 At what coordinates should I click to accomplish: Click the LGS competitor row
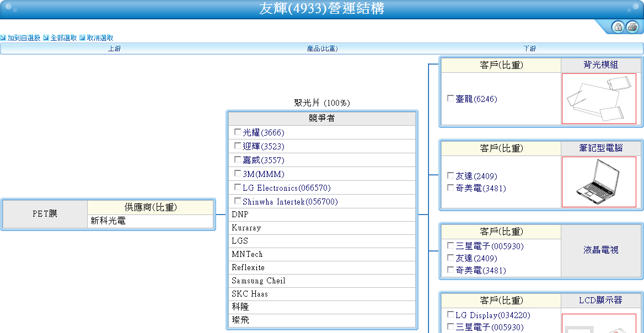point(322,241)
